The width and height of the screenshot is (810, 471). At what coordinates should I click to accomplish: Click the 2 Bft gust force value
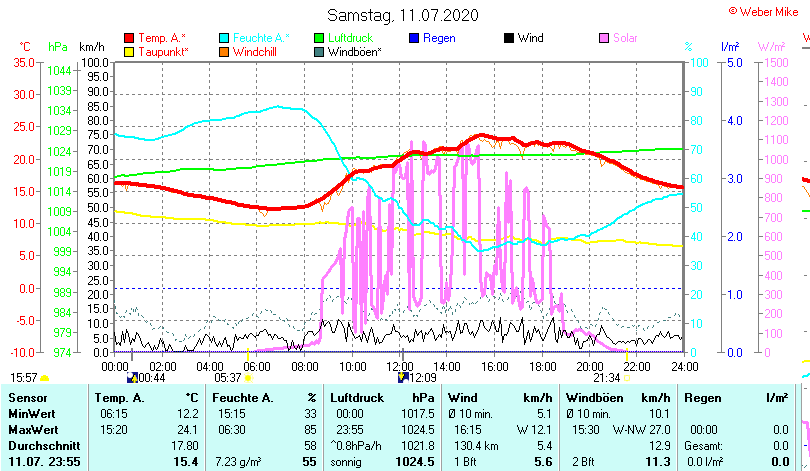[583, 462]
